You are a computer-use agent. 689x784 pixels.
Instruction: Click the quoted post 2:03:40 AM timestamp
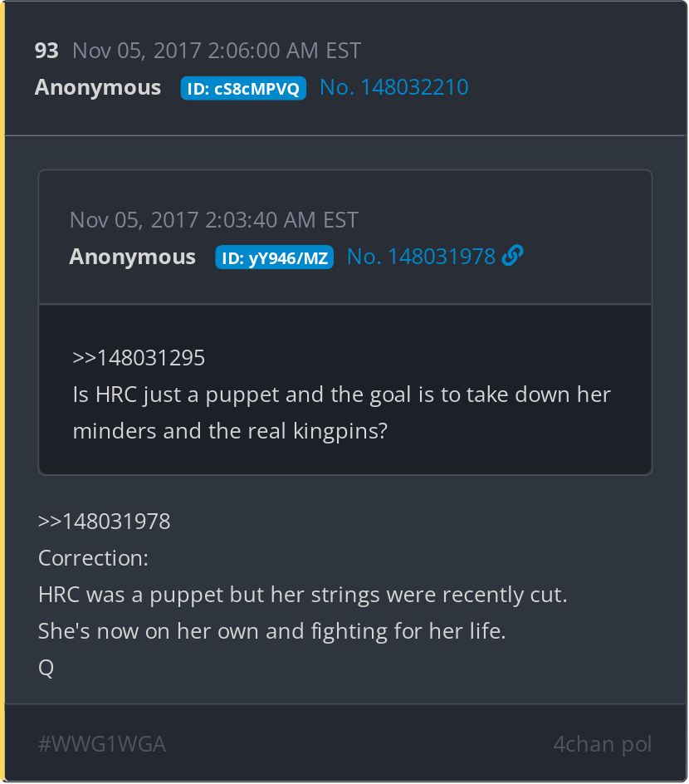pyautogui.click(x=214, y=220)
